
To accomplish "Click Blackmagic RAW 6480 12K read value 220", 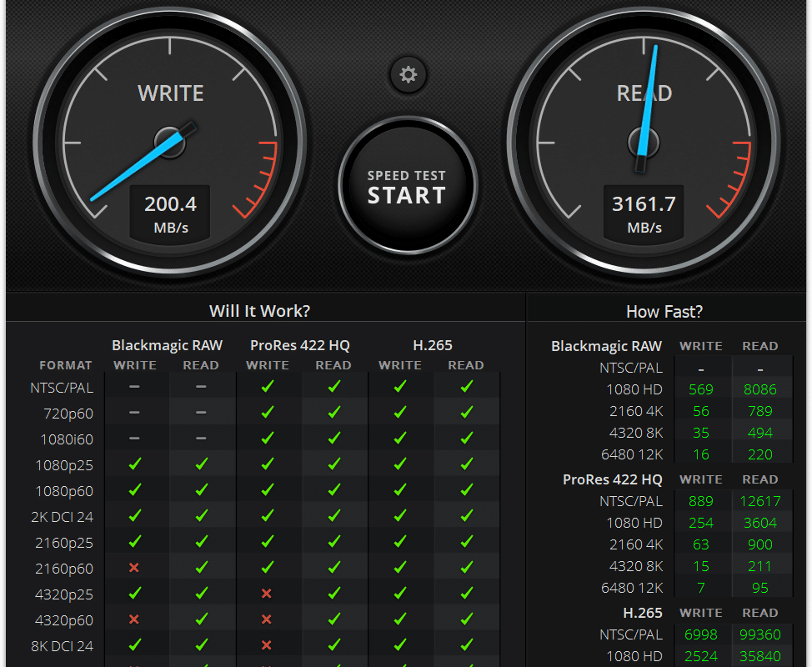I will 760,454.
